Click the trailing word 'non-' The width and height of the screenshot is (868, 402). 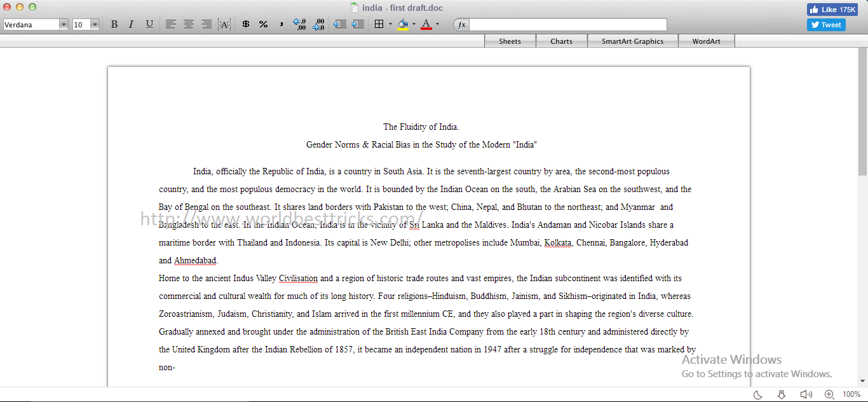[167, 368]
